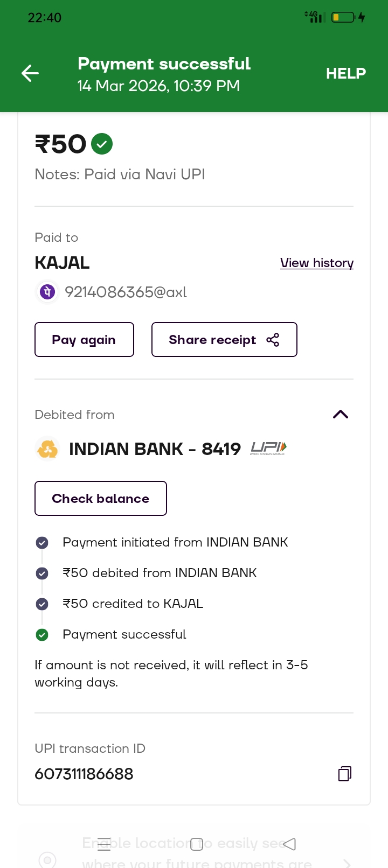Image resolution: width=388 pixels, height=868 pixels.
Task: Tap green success checkmark beside ₹50
Action: tap(102, 144)
